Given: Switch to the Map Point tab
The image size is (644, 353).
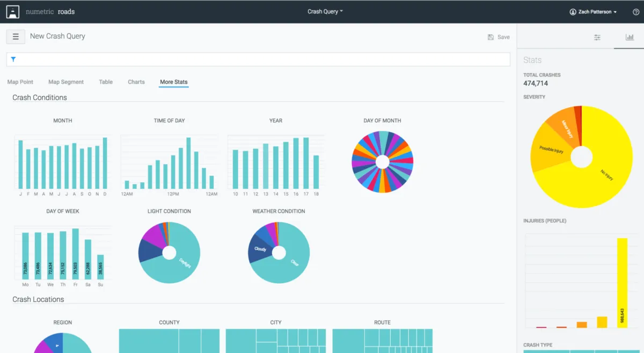Looking at the screenshot, I should (x=20, y=82).
